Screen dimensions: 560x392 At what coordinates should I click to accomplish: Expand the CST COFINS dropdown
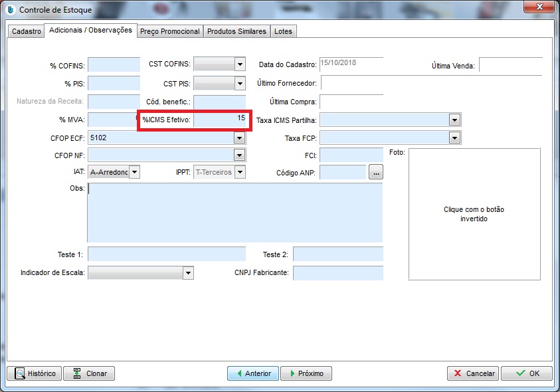pyautogui.click(x=240, y=64)
